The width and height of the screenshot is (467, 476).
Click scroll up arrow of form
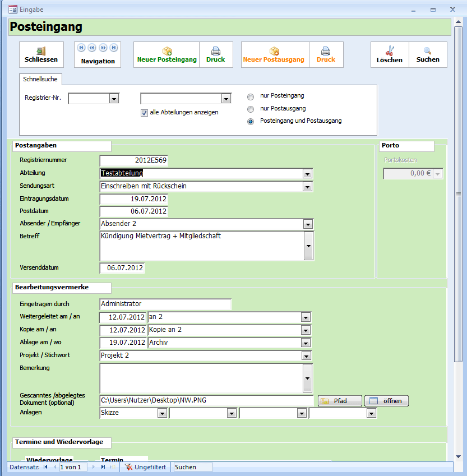[x=458, y=21]
